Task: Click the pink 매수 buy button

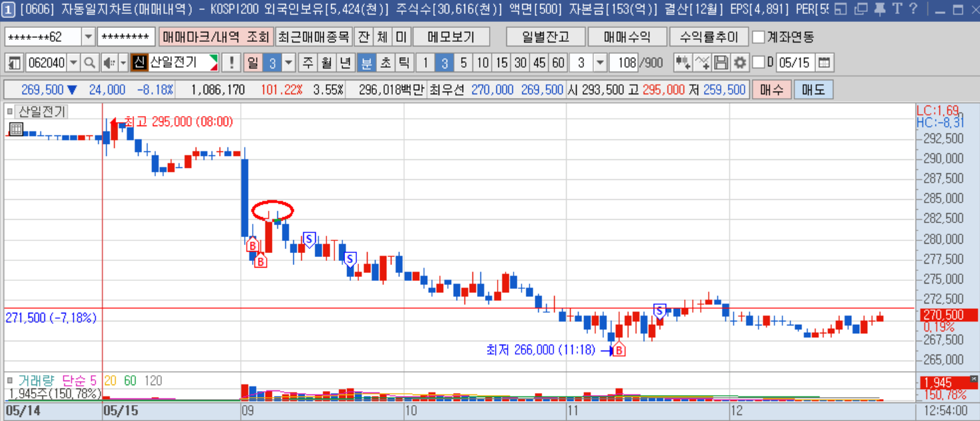Action: 772,90
